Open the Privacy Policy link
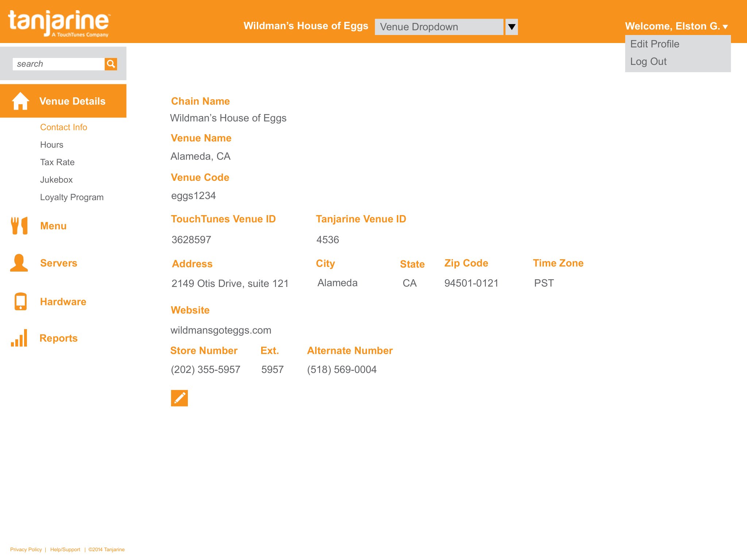 (x=26, y=549)
